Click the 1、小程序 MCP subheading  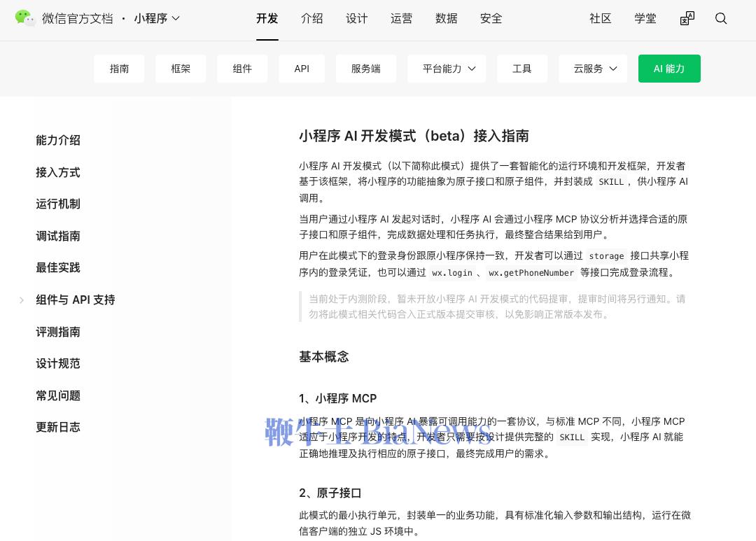pos(337,399)
